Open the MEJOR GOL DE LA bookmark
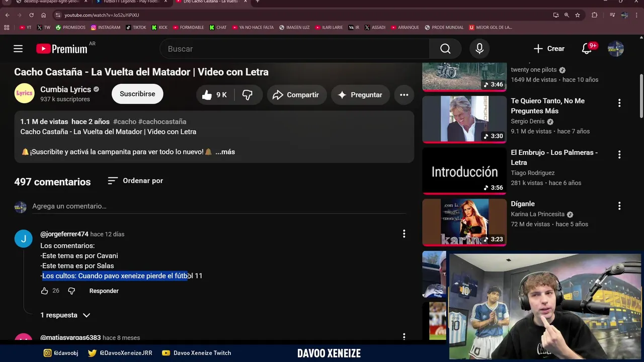Screen dimensions: 644x362 [491, 28]
